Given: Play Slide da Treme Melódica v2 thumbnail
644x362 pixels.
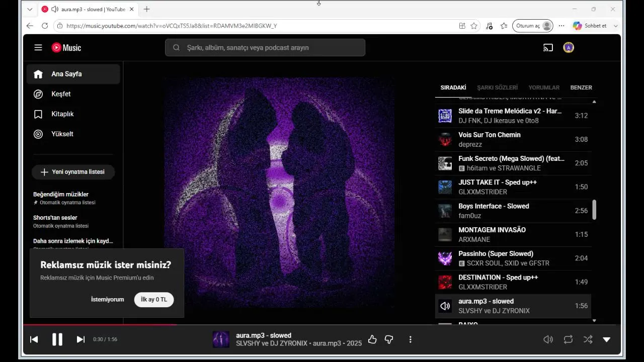Looking at the screenshot, I should [x=445, y=116].
